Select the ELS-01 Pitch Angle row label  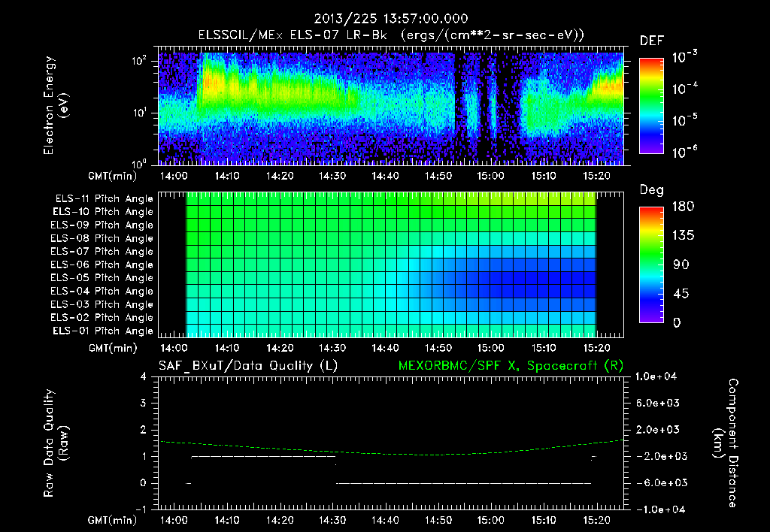point(103,331)
